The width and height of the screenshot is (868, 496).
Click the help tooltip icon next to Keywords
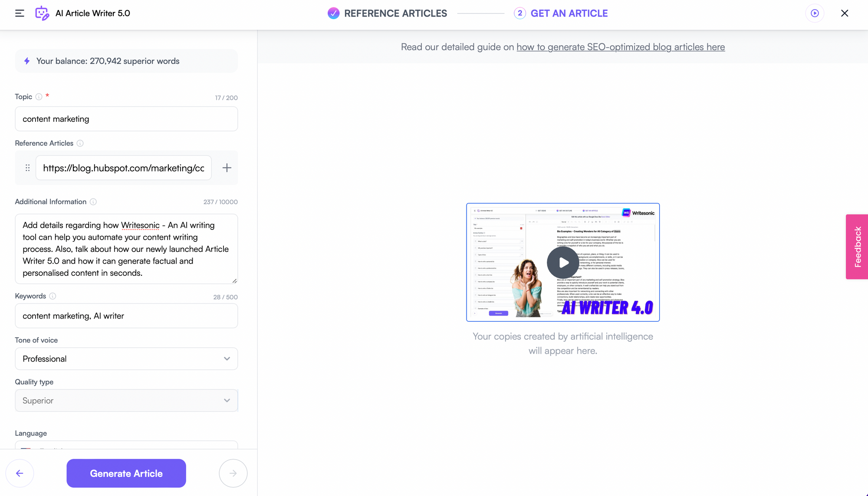coord(53,296)
